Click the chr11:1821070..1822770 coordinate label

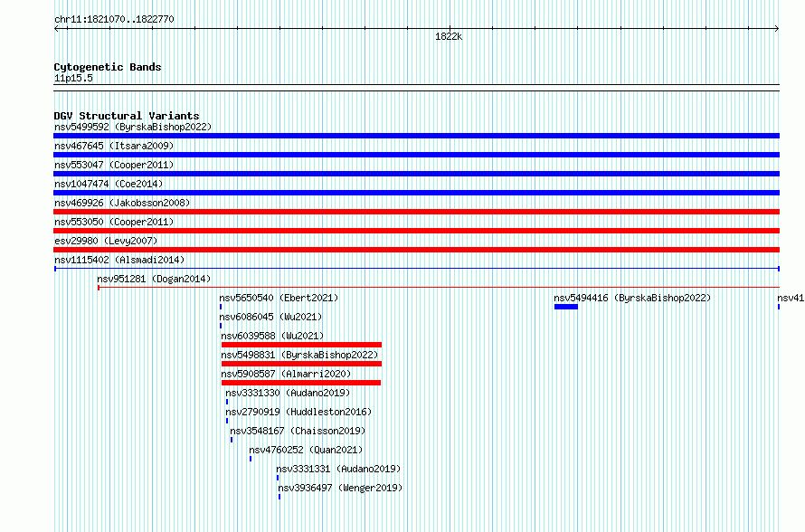coord(114,19)
